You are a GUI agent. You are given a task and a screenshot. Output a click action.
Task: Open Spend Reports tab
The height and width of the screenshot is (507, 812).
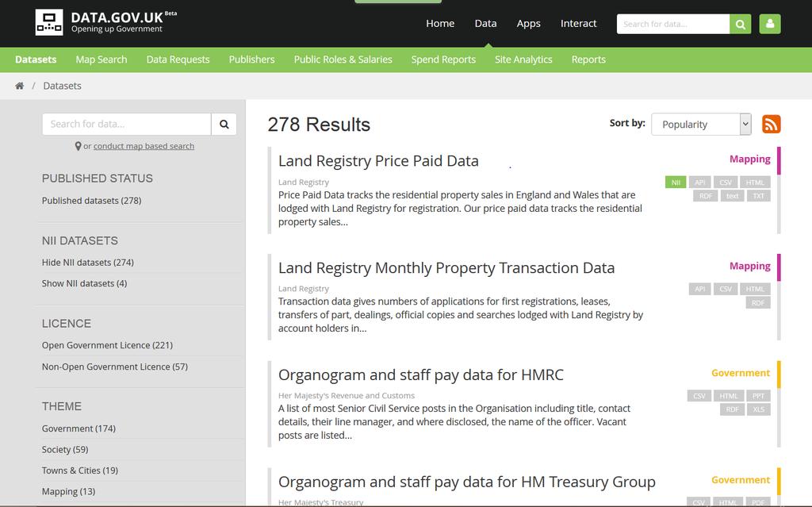(443, 59)
